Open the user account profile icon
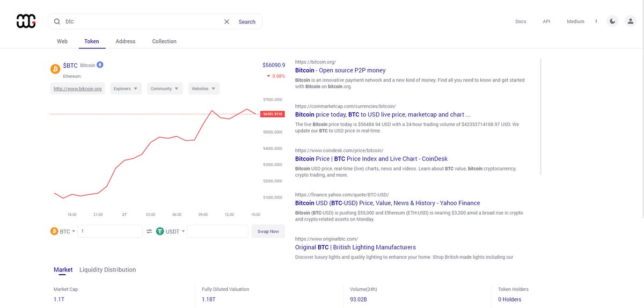 point(631,21)
